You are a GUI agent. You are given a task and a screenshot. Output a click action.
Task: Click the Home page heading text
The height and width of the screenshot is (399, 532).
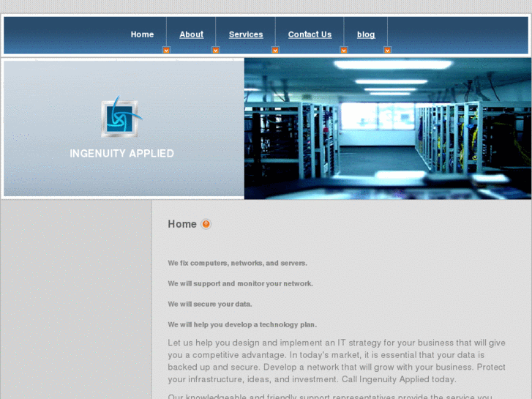(x=182, y=224)
